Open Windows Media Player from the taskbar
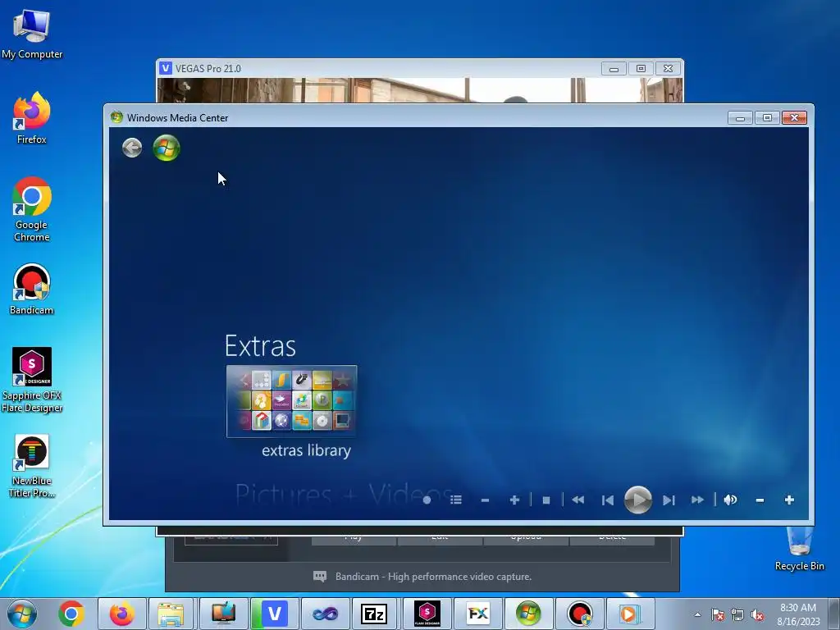This screenshot has width=840, height=630. pyautogui.click(x=629, y=614)
